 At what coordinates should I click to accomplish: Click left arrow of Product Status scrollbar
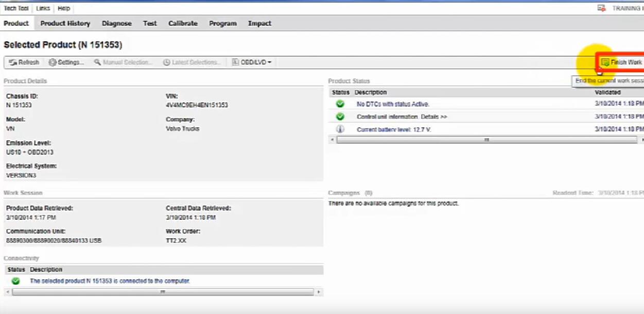coord(332,140)
